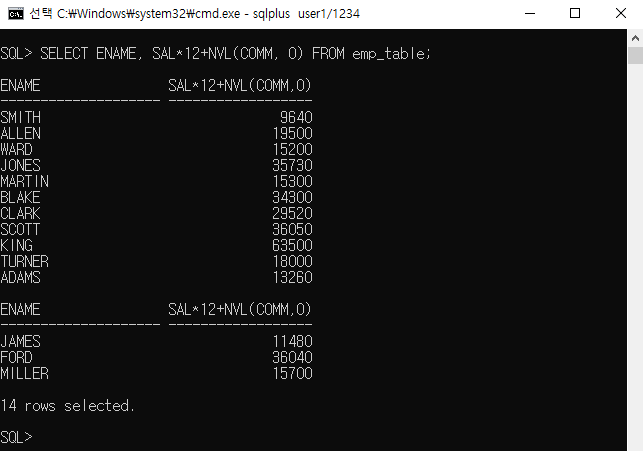Click the value 11480
This screenshot has width=643, height=451.
[292, 342]
